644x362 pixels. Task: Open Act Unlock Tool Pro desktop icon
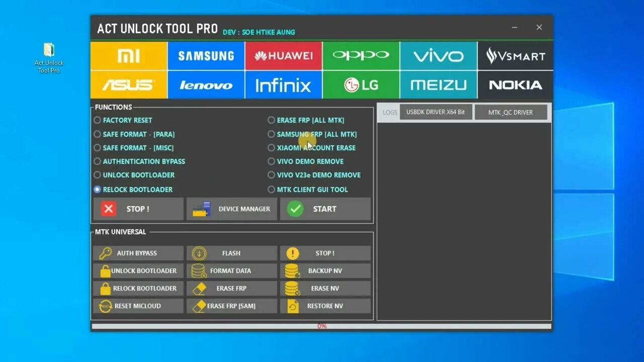49,58
